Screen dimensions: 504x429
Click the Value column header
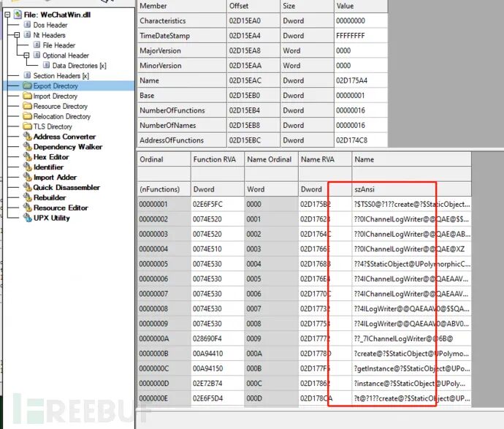click(x=361, y=6)
